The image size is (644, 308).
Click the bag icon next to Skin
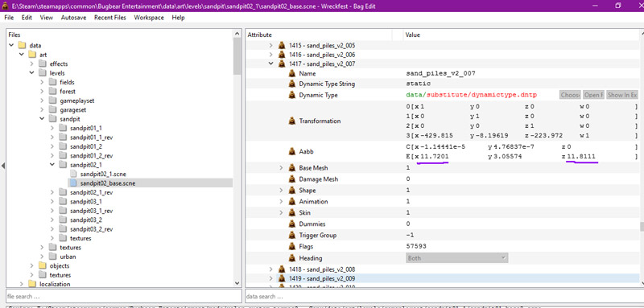pos(291,213)
